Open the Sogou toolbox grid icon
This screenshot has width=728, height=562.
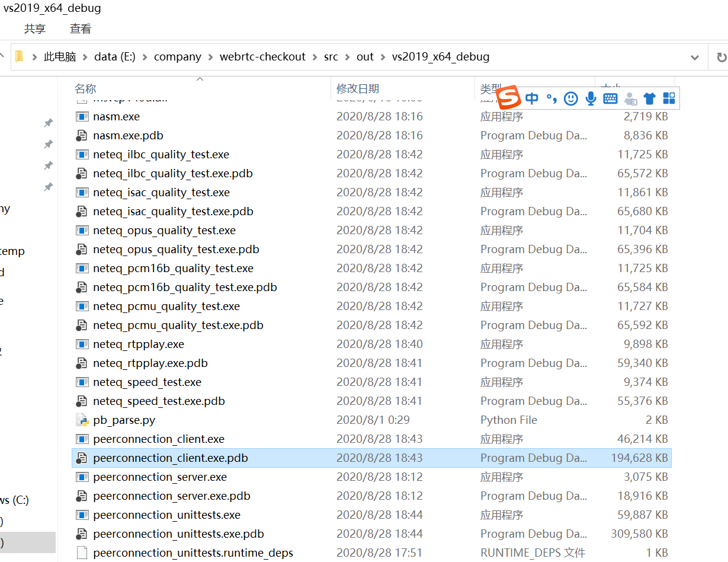669,98
